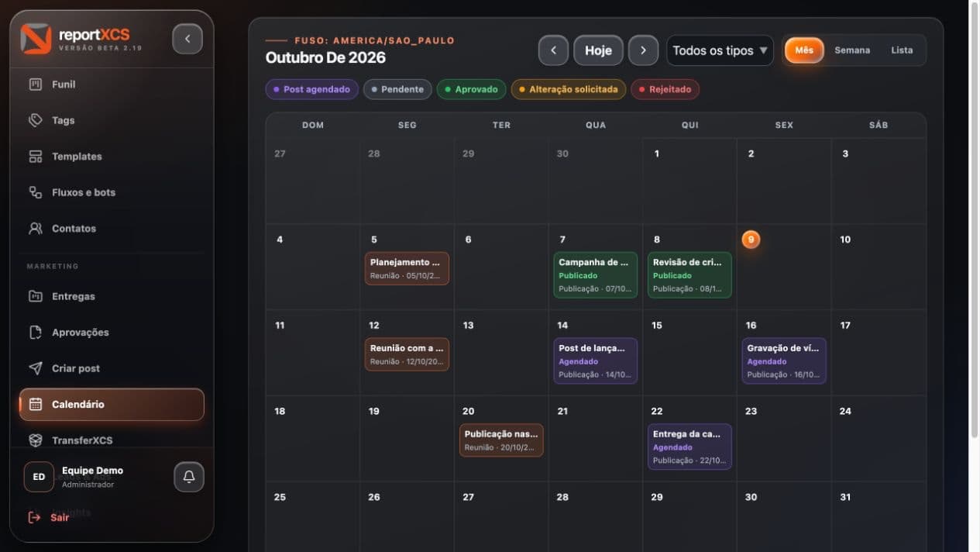
Task: Click the Equipe Demo profile name
Action: click(x=92, y=471)
